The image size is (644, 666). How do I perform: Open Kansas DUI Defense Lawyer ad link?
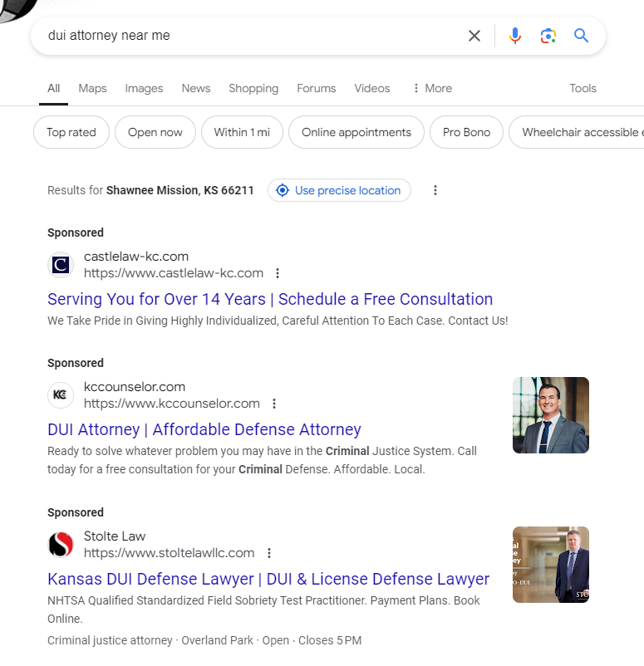[268, 579]
